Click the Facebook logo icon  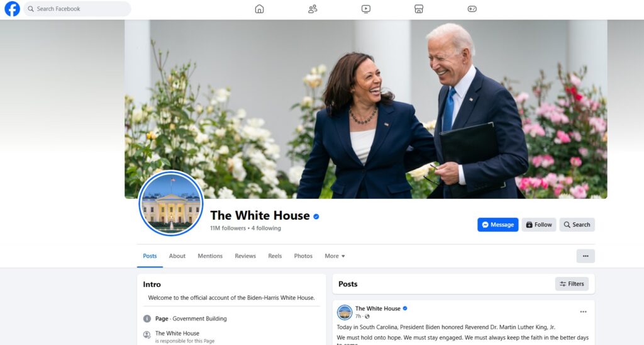coord(13,9)
